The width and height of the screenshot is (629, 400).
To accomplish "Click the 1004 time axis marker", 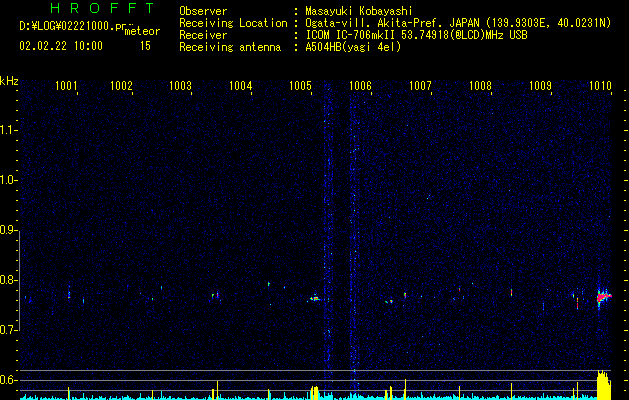I will pos(241,86).
